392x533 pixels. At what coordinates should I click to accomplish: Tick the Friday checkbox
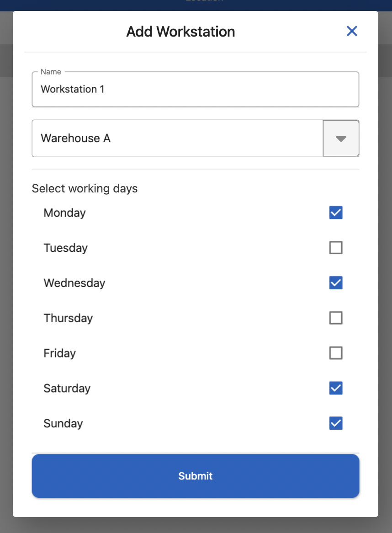pos(336,353)
